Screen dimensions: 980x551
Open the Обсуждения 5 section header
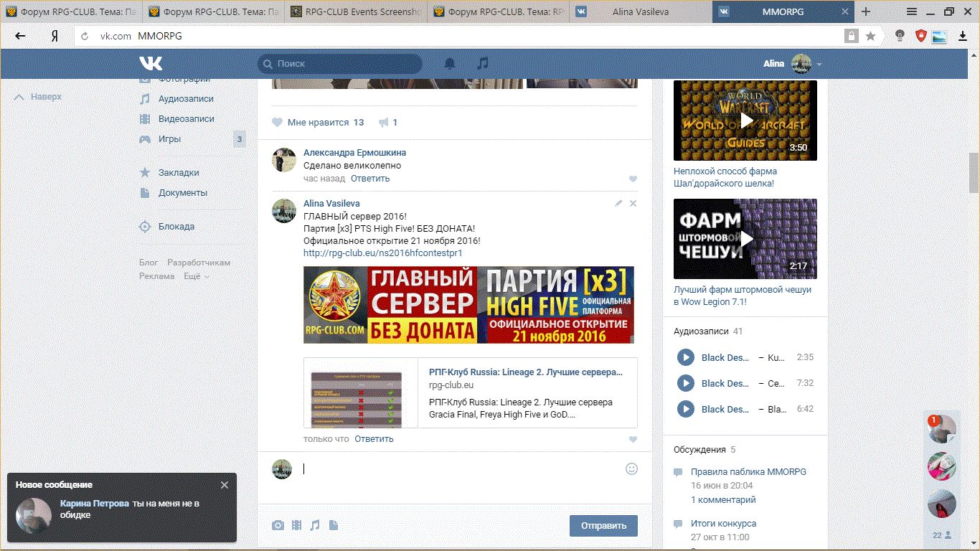[x=705, y=450]
